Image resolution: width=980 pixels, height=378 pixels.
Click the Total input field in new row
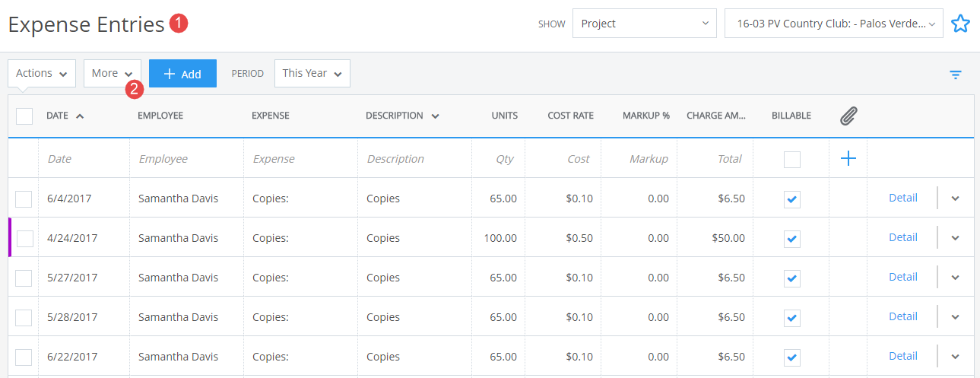click(x=715, y=159)
